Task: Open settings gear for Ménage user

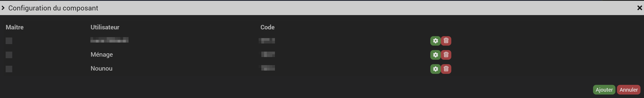Action: pos(435,55)
